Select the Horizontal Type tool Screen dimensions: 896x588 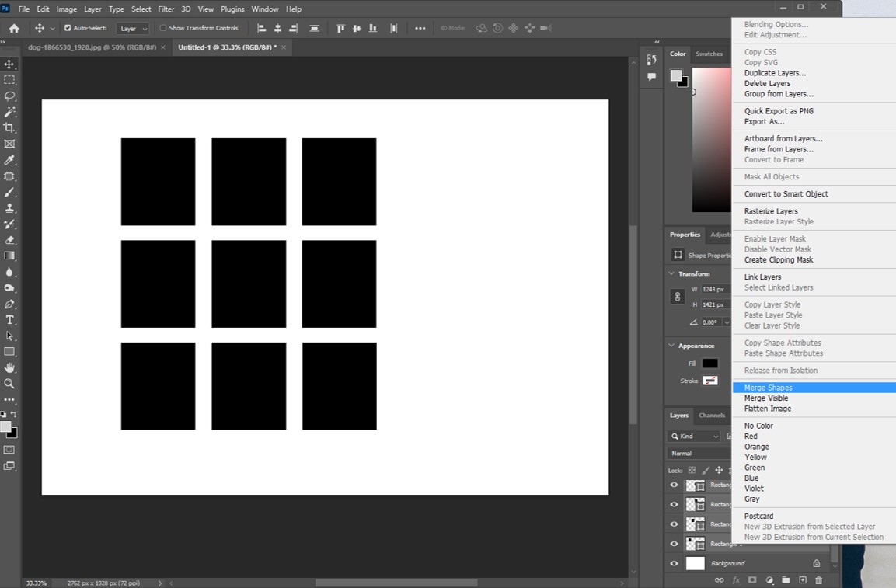tap(9, 320)
